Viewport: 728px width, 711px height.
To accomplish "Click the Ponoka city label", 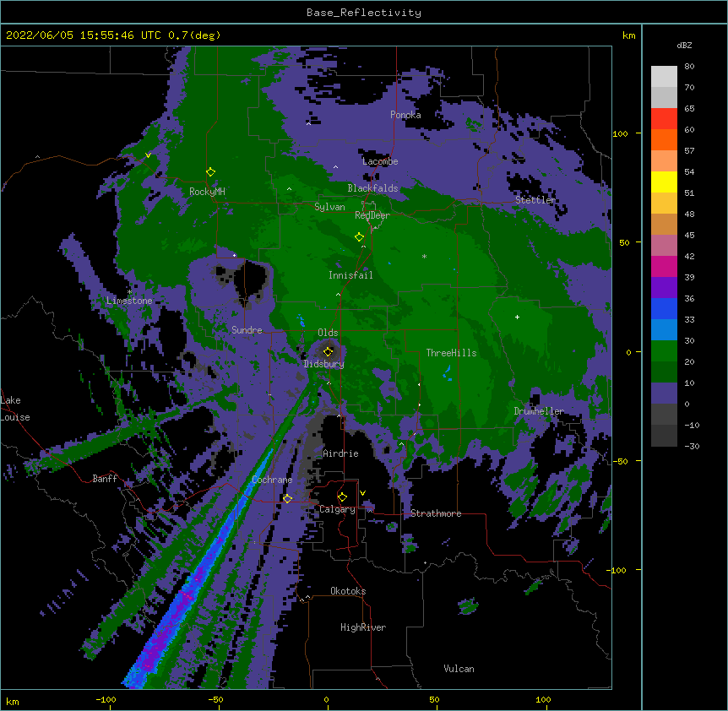I will pos(405,115).
